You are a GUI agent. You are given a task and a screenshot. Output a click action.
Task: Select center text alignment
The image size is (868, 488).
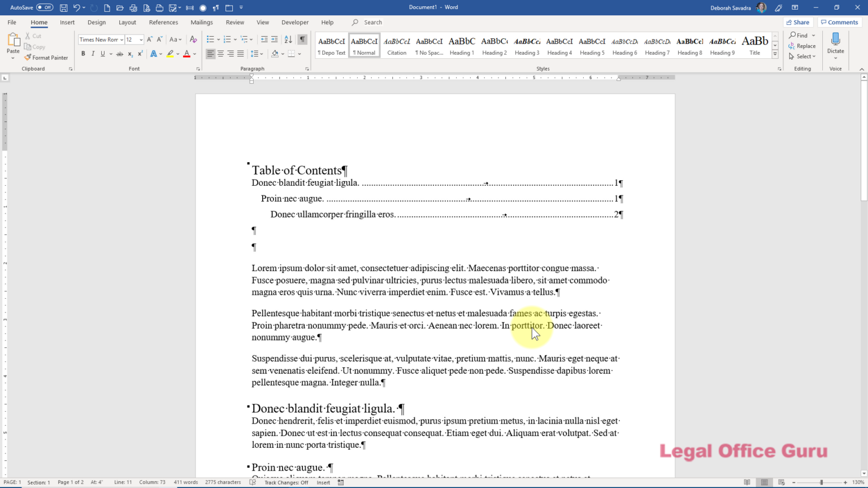pos(220,53)
